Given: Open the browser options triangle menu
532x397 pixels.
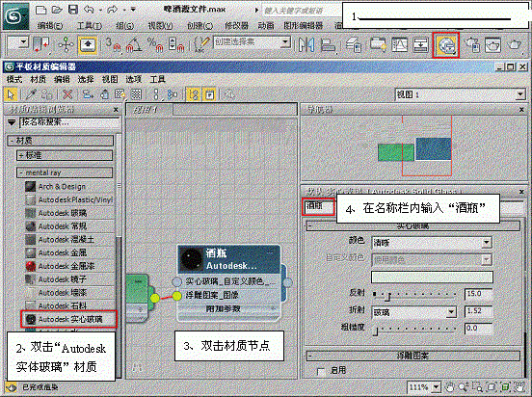Looking at the screenshot, I should pyautogui.click(x=12, y=122).
